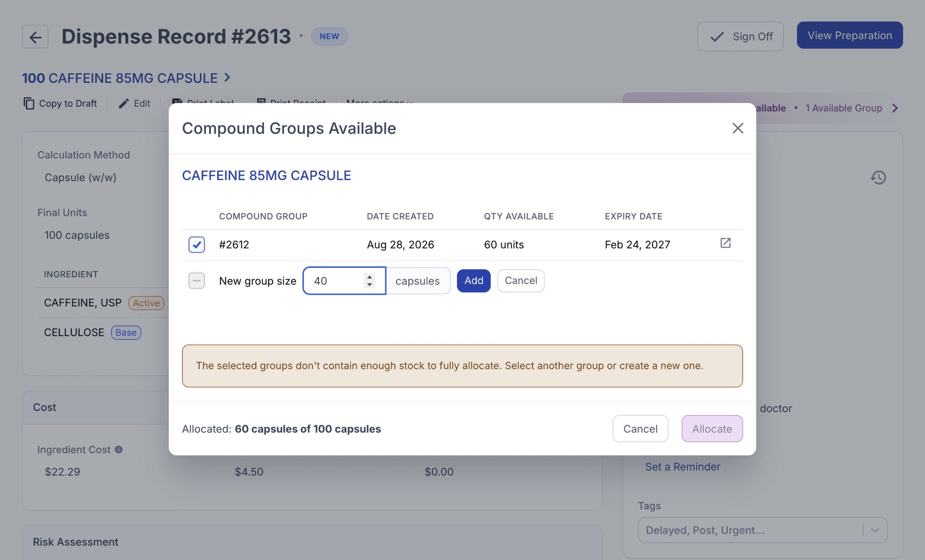Click Set a Reminder link
Screen dimensions: 925x560
tap(682, 466)
